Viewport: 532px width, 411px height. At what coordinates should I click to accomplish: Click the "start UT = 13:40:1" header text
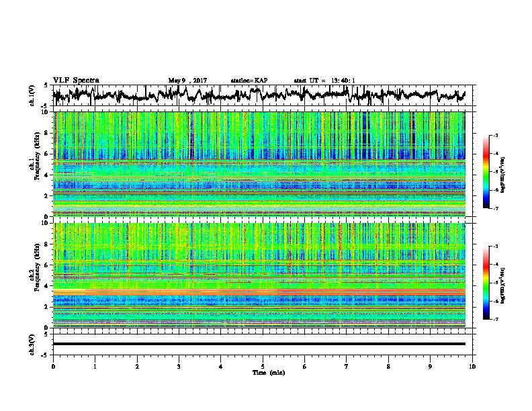[324, 81]
